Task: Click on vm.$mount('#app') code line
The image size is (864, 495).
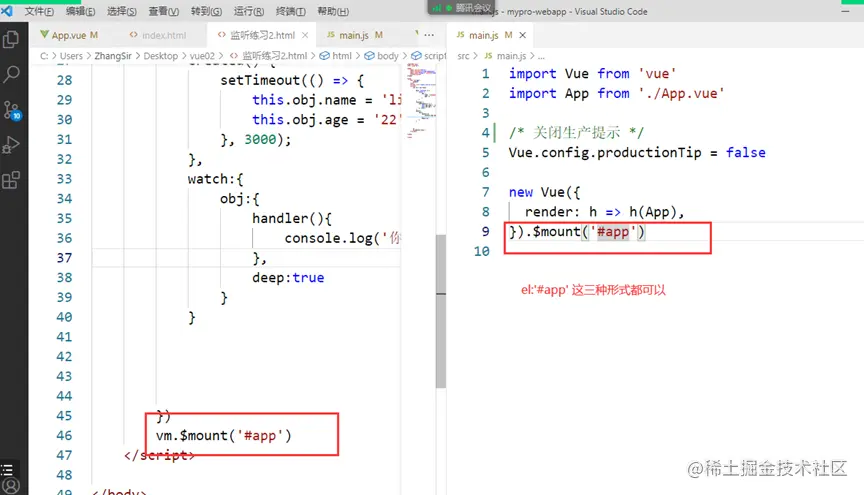Action: point(224,435)
